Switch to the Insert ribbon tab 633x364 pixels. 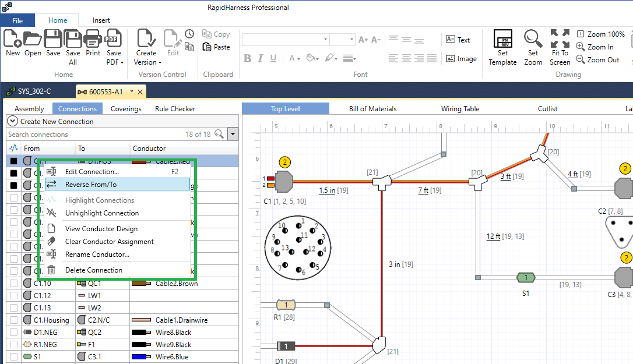tap(101, 20)
